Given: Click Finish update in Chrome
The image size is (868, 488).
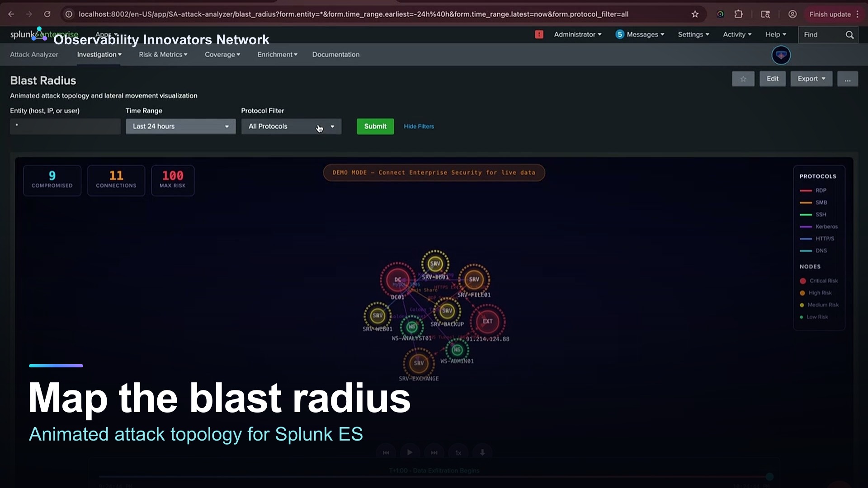Looking at the screenshot, I should [830, 14].
